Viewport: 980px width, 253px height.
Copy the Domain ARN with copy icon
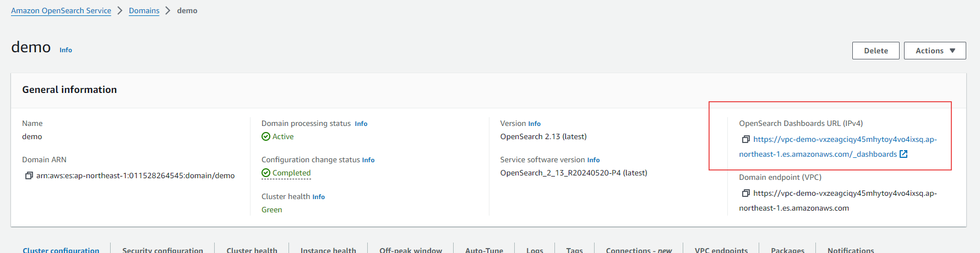tap(29, 175)
